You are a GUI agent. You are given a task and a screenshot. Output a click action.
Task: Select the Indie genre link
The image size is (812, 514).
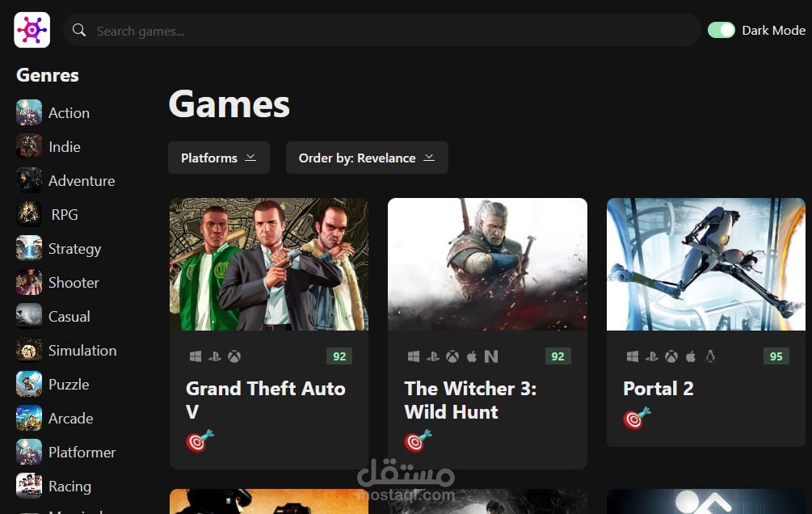coord(64,147)
